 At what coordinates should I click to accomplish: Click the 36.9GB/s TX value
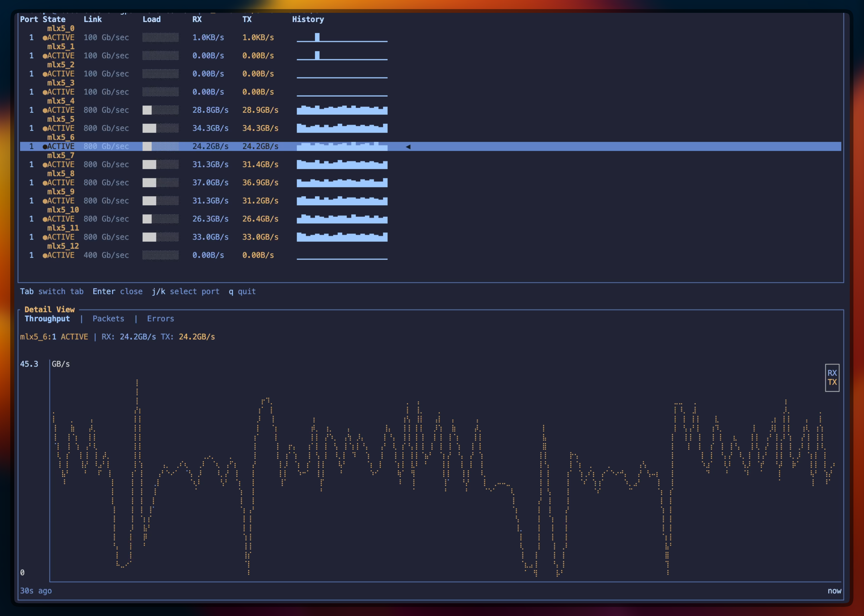pos(260,183)
